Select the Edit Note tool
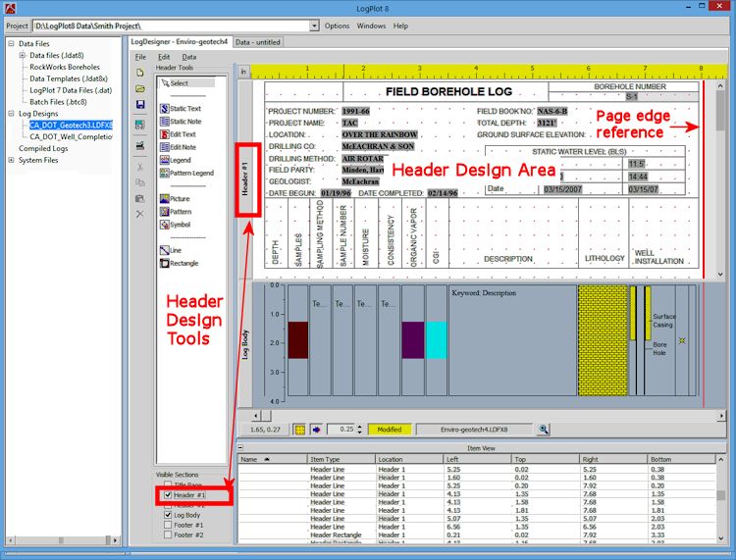The height and width of the screenshot is (560, 736). pos(178,147)
